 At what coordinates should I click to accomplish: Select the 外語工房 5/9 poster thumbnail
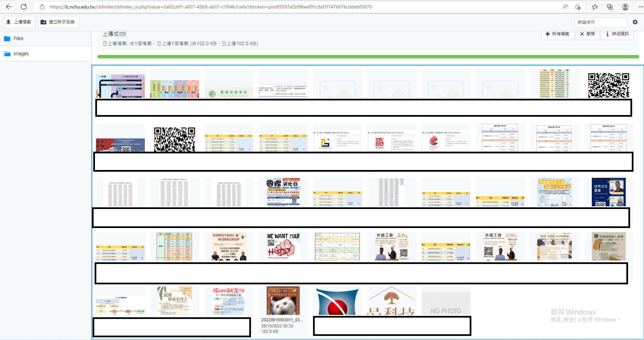(392, 246)
